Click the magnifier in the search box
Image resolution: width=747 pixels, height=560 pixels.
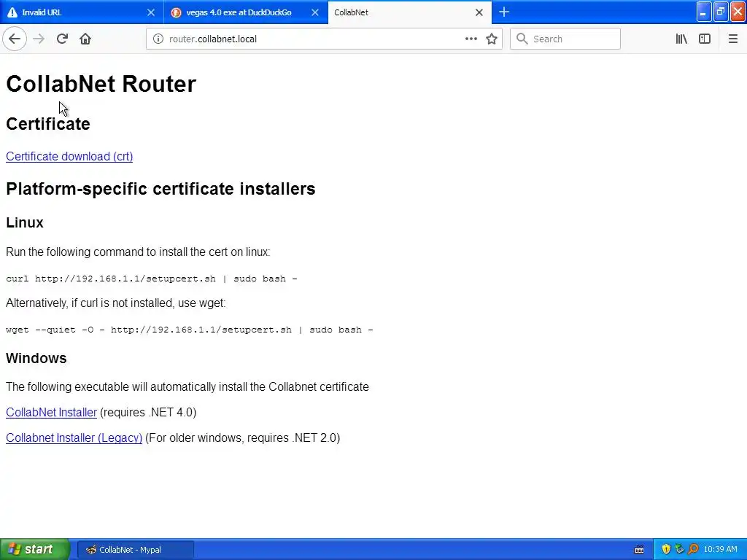522,39
